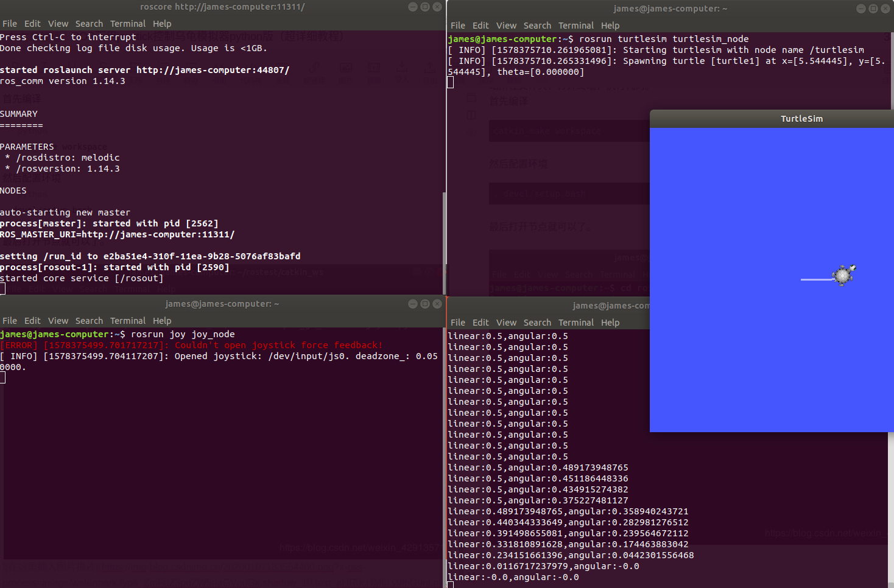The width and height of the screenshot is (894, 588).
Task: Click the red joystick force feedback error line
Action: (x=191, y=345)
